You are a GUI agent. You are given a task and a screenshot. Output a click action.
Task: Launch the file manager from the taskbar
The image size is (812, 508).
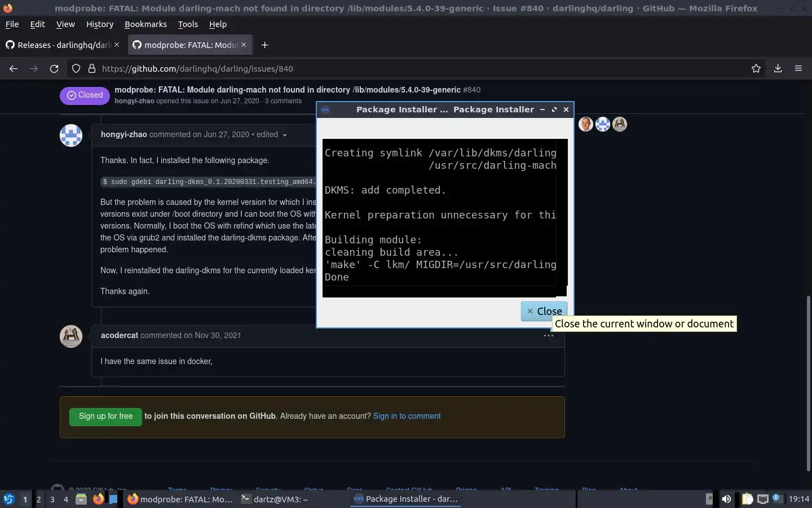coord(81,499)
